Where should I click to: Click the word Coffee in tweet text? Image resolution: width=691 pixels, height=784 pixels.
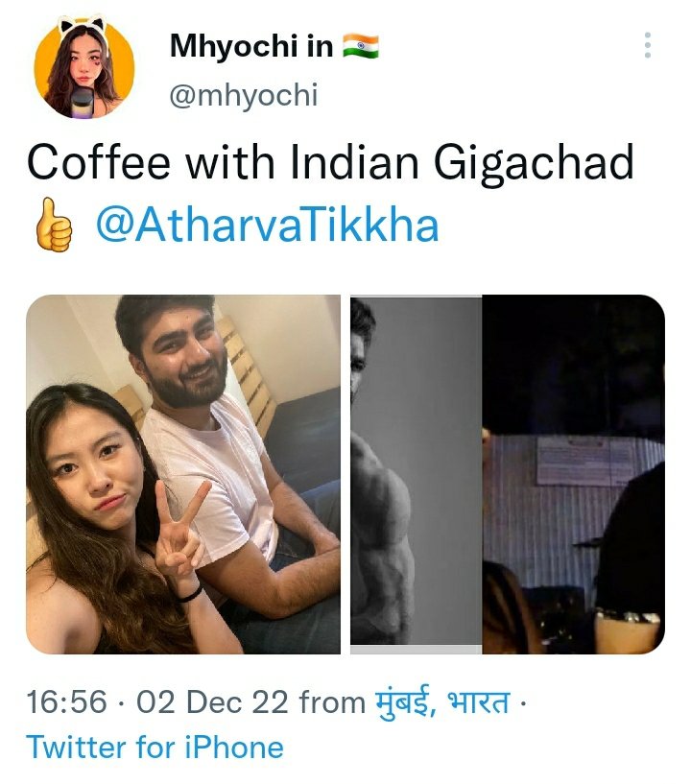pyautogui.click(x=99, y=161)
